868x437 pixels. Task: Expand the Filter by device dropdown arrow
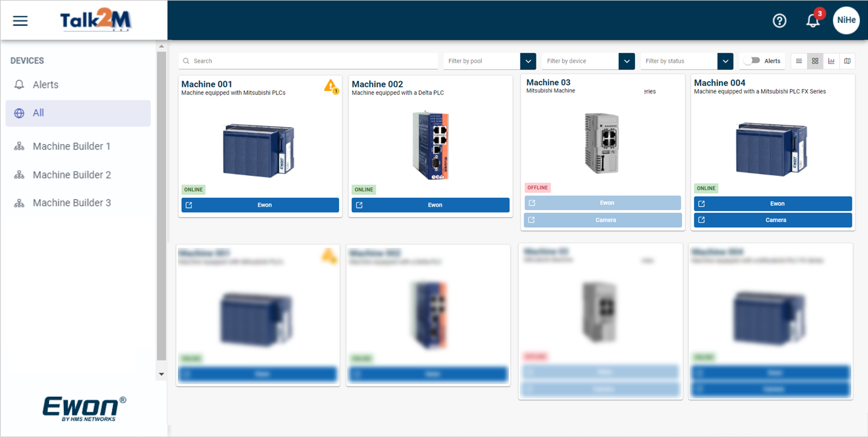tap(627, 61)
